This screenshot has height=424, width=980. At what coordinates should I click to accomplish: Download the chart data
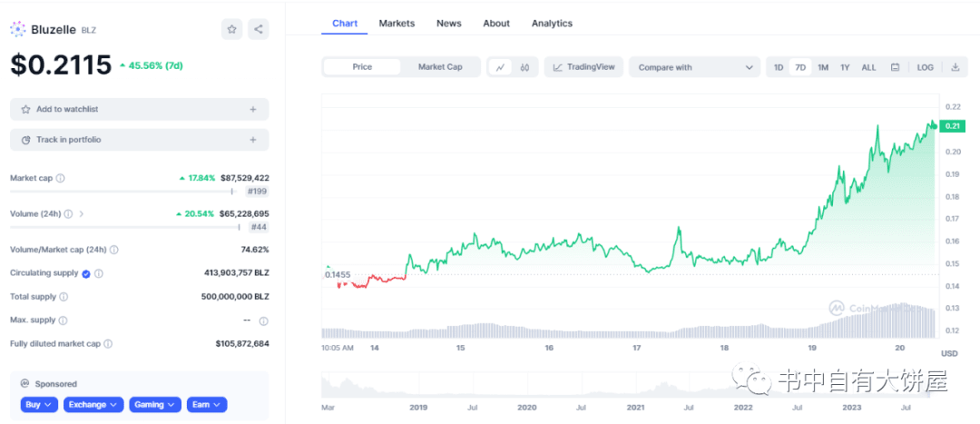(955, 67)
